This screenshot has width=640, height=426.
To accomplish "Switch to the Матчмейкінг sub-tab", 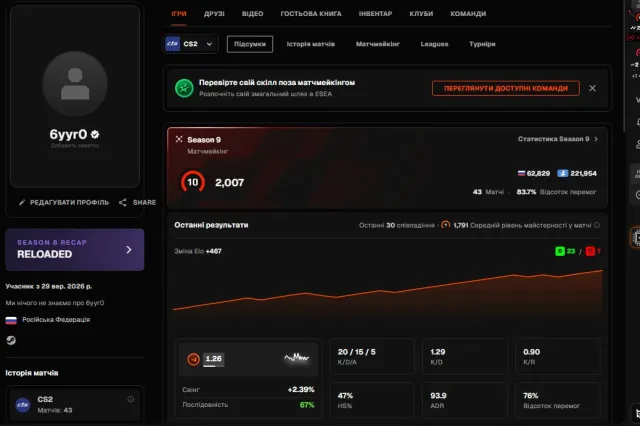I will pyautogui.click(x=378, y=44).
